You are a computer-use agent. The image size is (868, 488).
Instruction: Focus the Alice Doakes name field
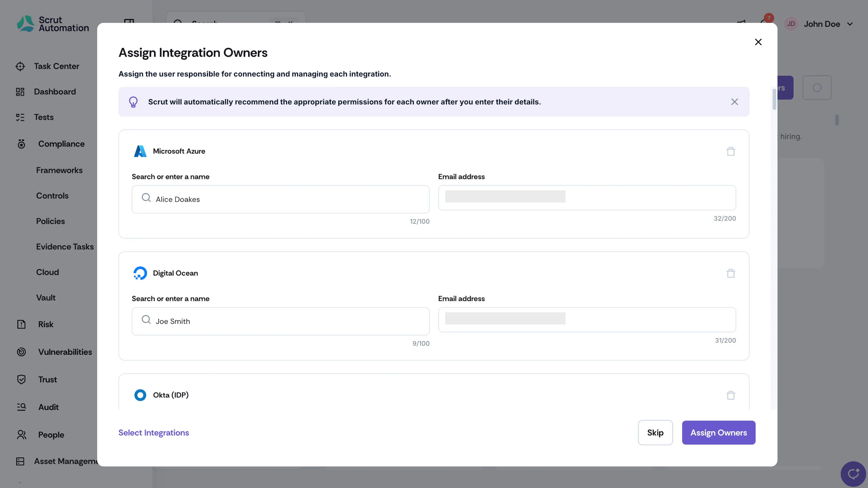click(x=280, y=199)
